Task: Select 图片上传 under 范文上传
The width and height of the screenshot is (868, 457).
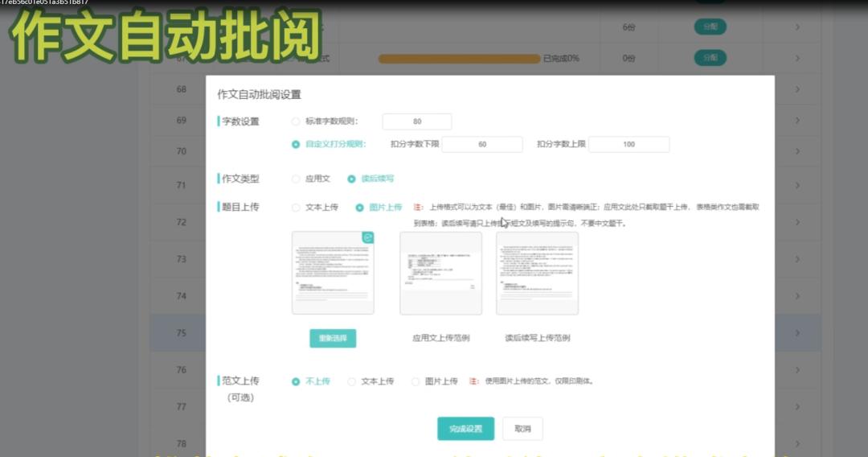Action: pyautogui.click(x=416, y=381)
